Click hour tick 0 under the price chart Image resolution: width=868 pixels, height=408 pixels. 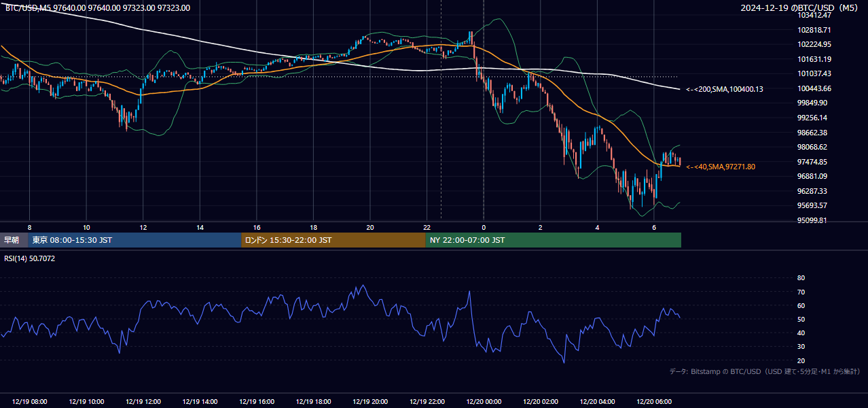[x=484, y=226]
